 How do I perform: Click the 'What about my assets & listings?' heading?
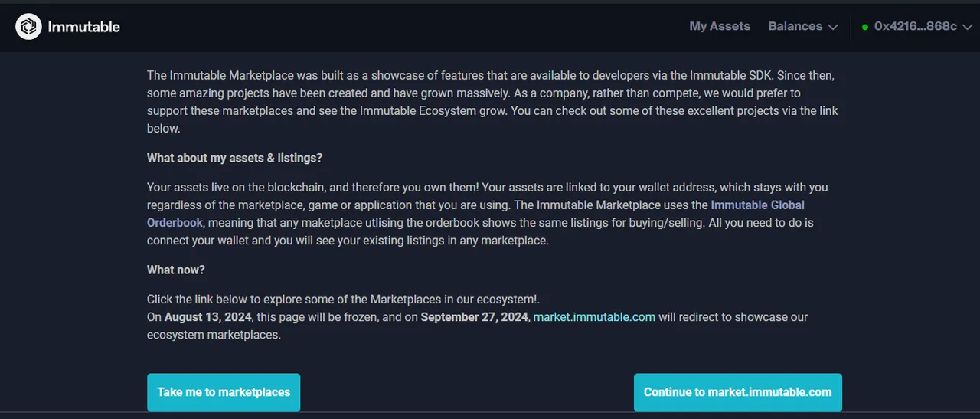click(x=234, y=158)
